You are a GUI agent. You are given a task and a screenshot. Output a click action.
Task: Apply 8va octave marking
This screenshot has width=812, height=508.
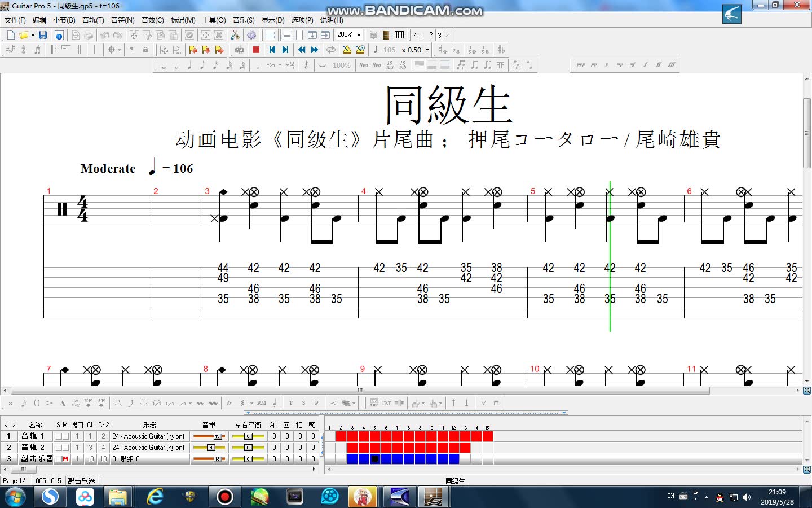pos(364,65)
